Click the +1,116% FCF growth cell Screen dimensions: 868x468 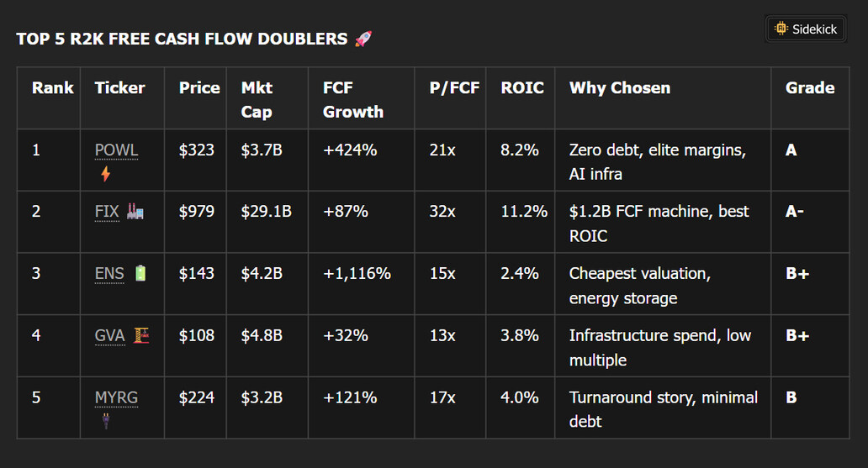(x=357, y=273)
